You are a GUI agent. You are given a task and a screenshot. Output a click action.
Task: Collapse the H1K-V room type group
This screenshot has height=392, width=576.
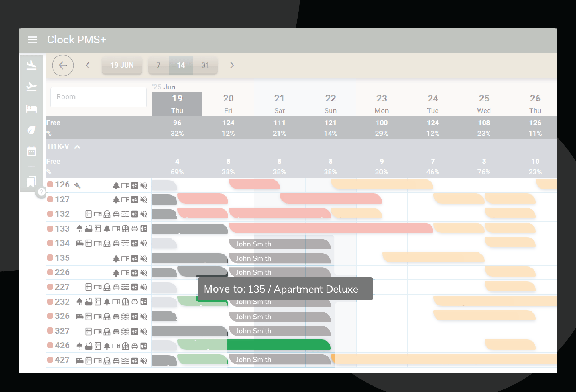coord(77,147)
